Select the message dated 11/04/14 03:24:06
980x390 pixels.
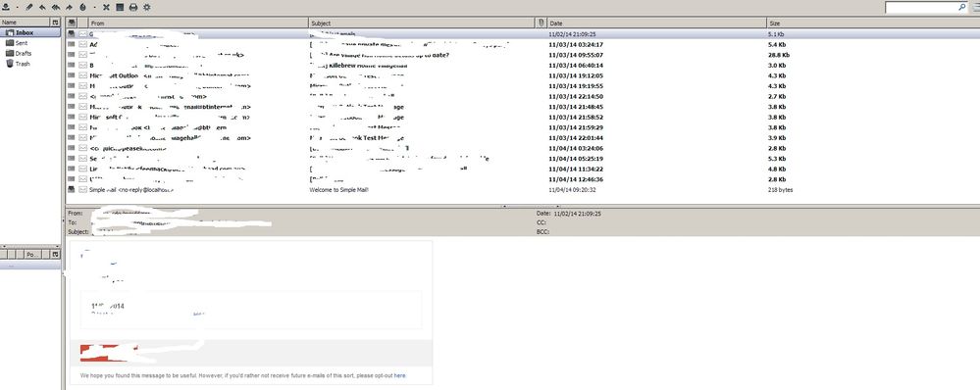(523, 148)
